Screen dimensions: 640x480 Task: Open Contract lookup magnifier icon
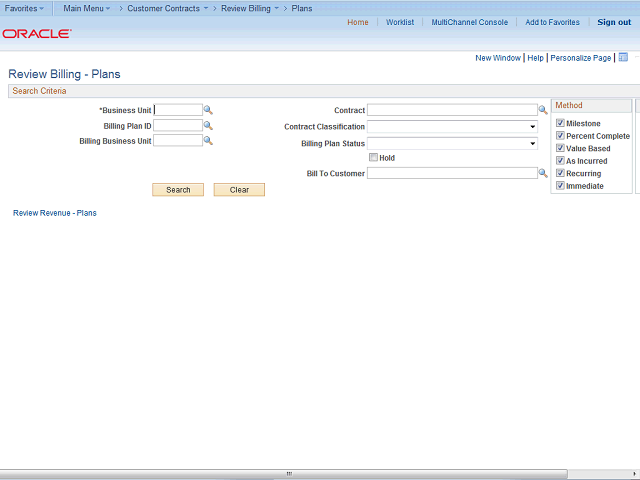pyautogui.click(x=543, y=110)
